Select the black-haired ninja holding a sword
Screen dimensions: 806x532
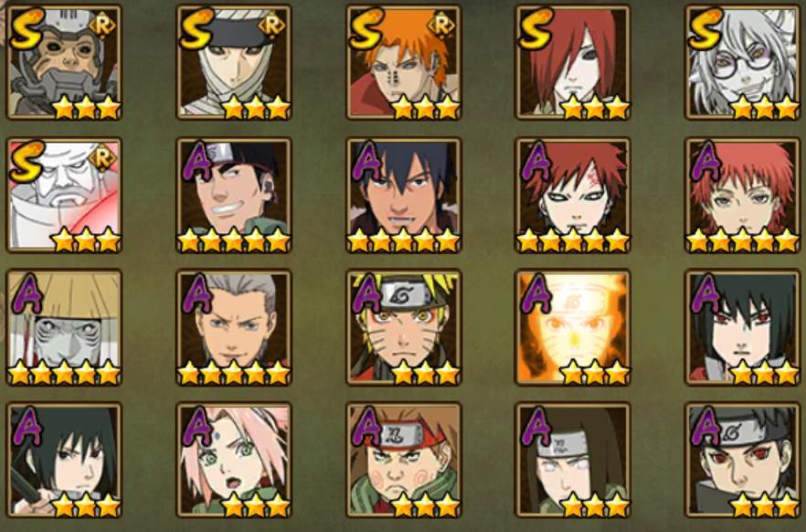coord(64,460)
